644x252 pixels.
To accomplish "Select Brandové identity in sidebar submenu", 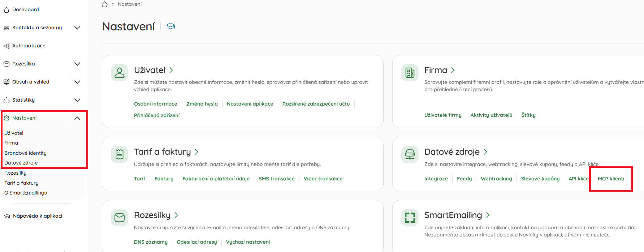I will tap(25, 153).
